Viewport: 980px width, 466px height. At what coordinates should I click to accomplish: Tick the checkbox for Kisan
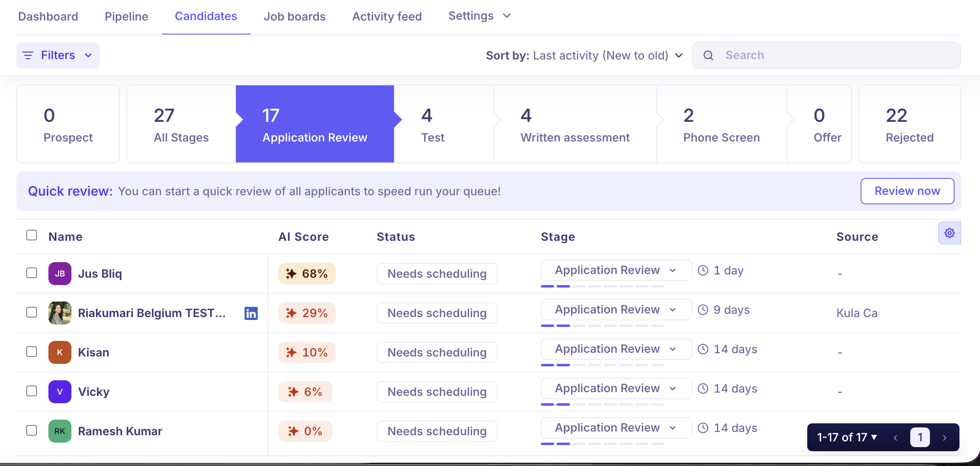click(32, 352)
